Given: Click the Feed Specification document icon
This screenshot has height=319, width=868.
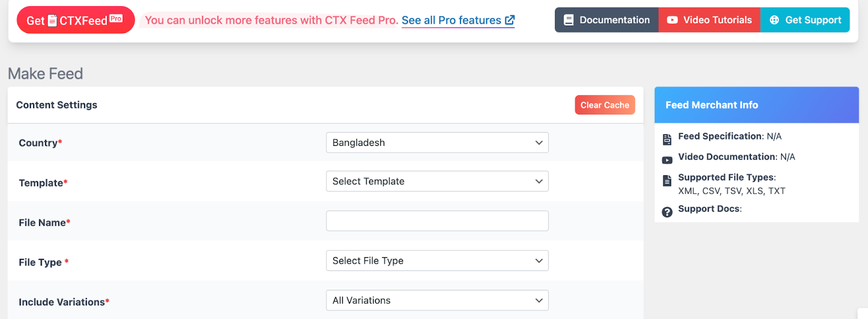Looking at the screenshot, I should (667, 139).
